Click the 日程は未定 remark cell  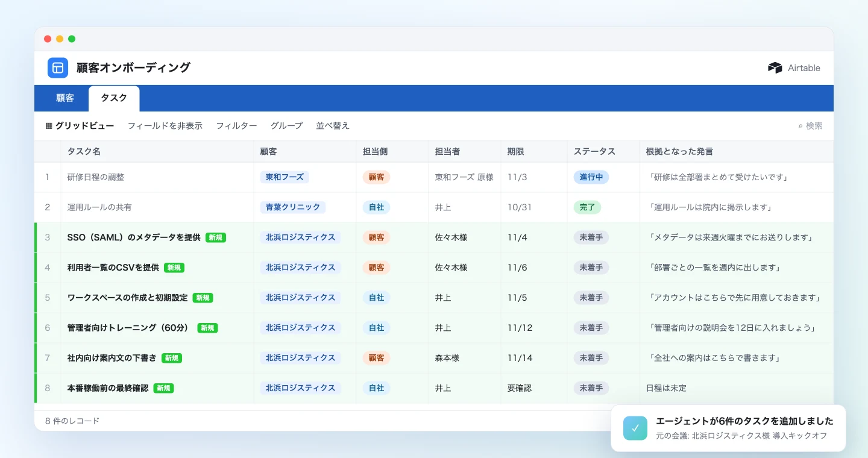[737, 388]
